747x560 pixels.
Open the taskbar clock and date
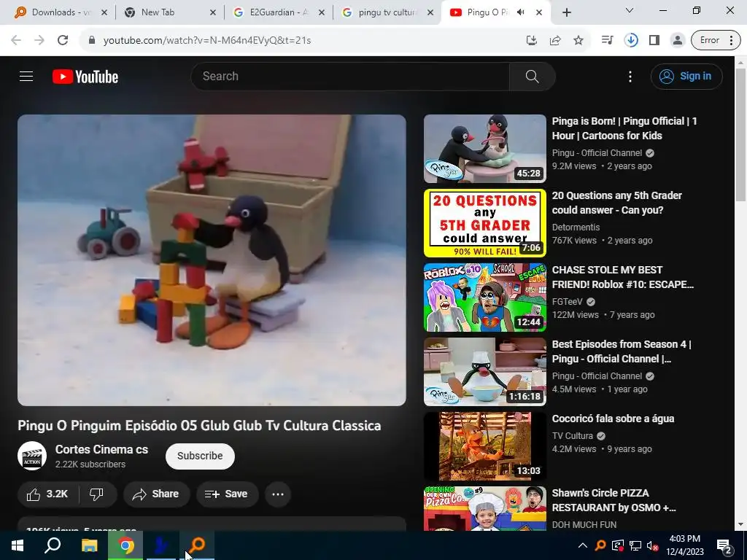coord(685,545)
